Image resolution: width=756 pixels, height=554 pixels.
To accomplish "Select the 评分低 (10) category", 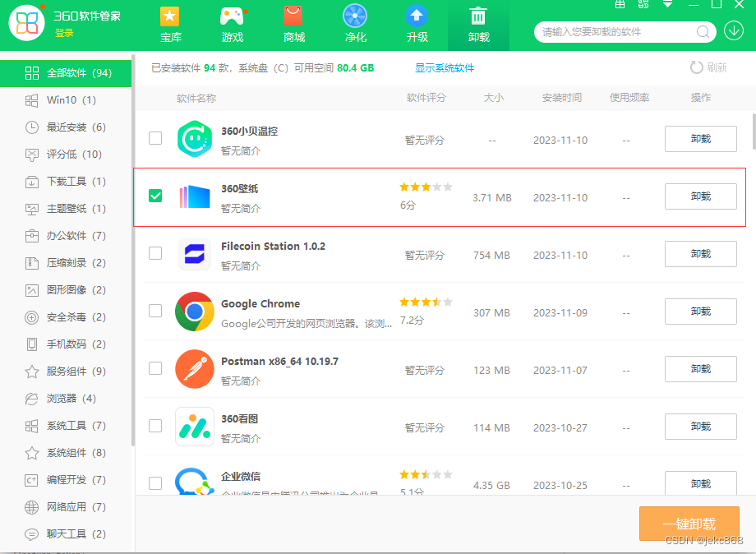I will click(66, 155).
